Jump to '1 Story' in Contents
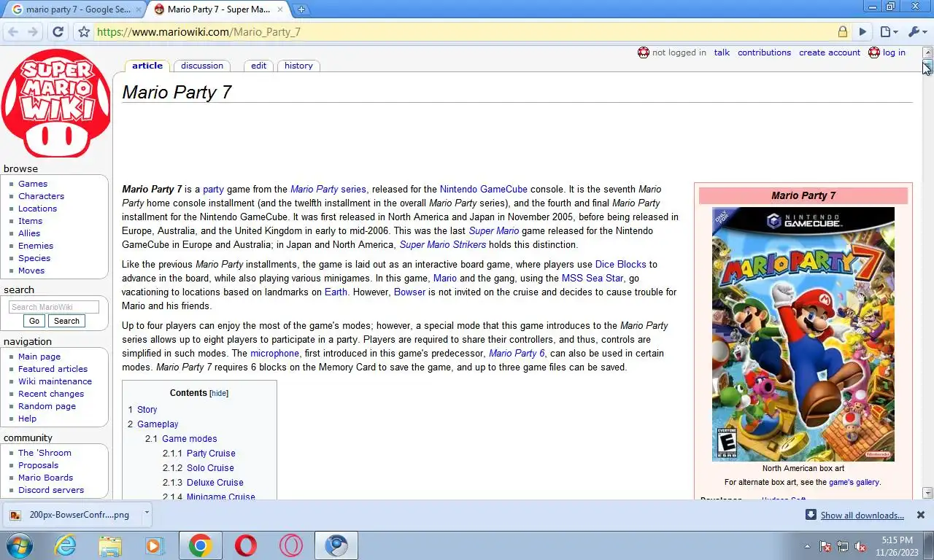Viewport: 934px width, 560px height. tap(142, 410)
